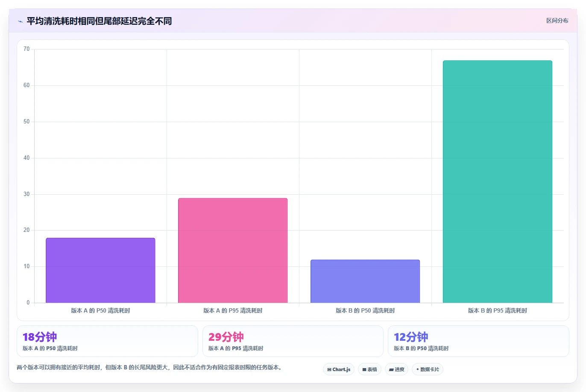This screenshot has width=586, height=392.
Task: Click the y-axis value 50
Action: 26,122
